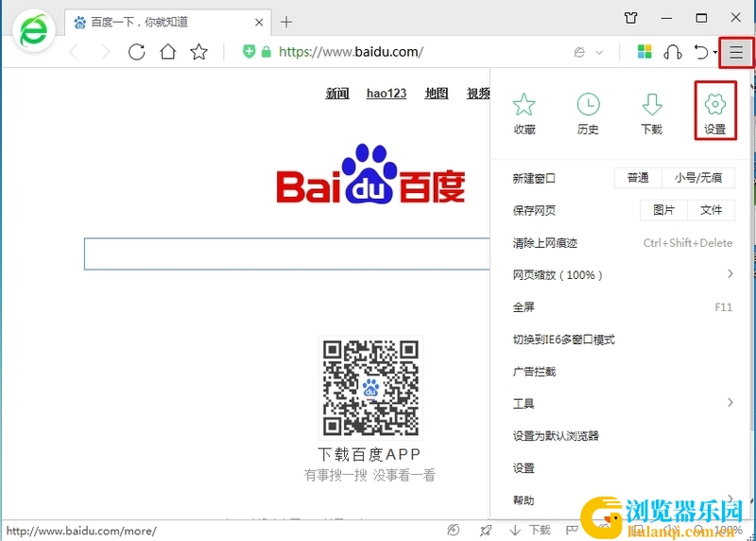The width and height of the screenshot is (756, 541).
Task: Click the Baidu app QR code
Action: 370,388
